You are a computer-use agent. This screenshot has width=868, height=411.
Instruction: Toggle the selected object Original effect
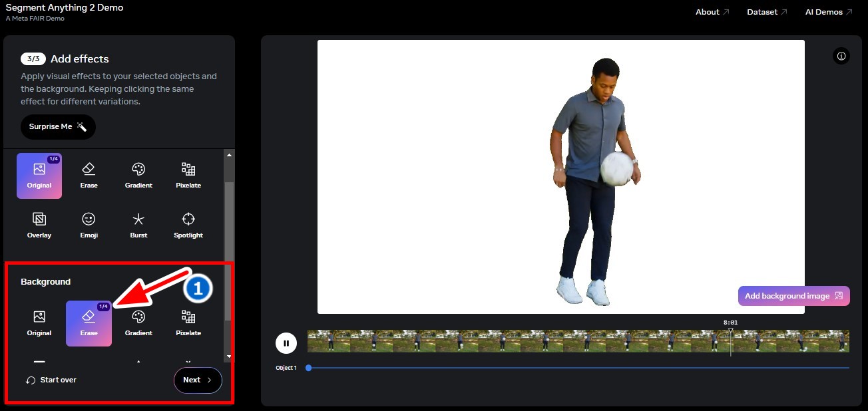point(39,176)
